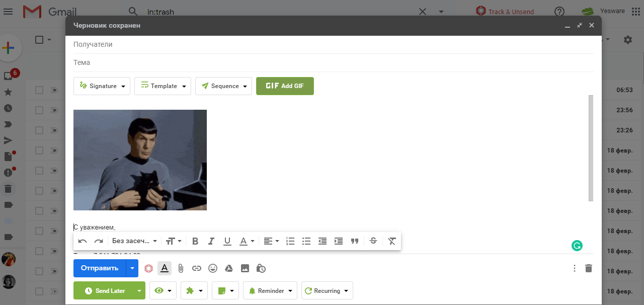Decrease indent of text
644x305 pixels.
[x=323, y=241]
